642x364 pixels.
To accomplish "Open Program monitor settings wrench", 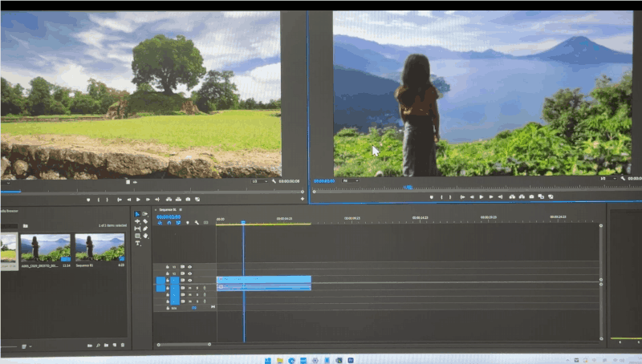I will [x=623, y=179].
